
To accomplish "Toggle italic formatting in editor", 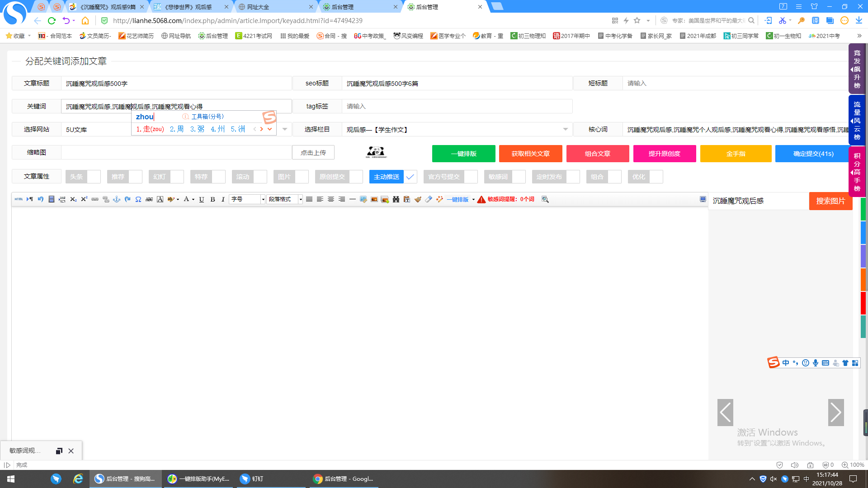I will (223, 199).
